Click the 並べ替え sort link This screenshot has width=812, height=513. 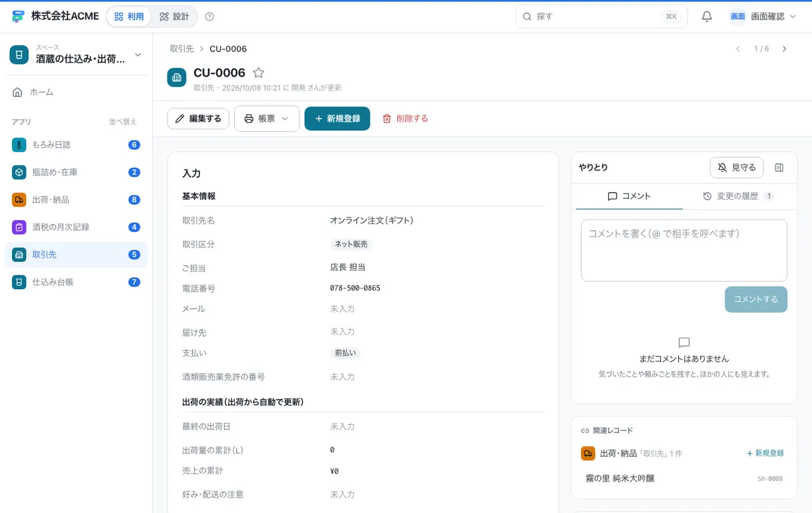(122, 122)
